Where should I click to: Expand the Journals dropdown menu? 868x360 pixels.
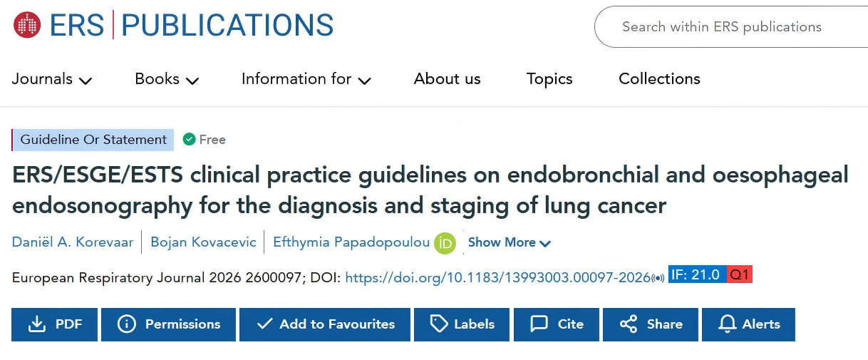tap(52, 79)
